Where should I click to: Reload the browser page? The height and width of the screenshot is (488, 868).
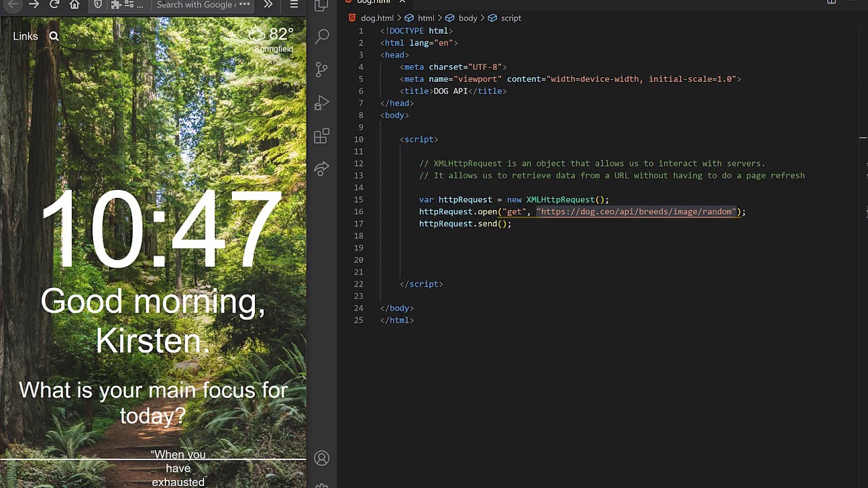[x=54, y=5]
